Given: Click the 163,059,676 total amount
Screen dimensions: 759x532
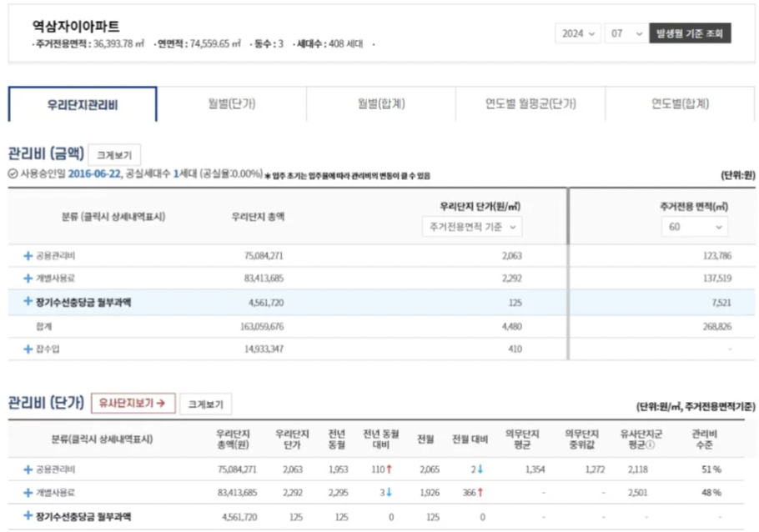Looking at the screenshot, I should (x=262, y=327).
